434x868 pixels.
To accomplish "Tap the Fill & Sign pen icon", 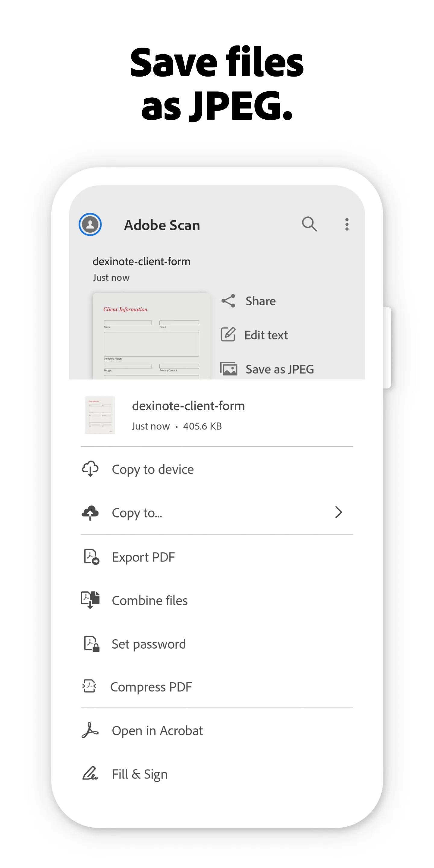I will pos(90,773).
